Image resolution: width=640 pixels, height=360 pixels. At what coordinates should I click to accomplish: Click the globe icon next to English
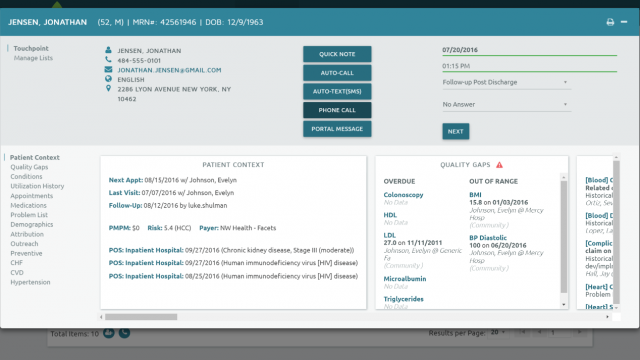(108, 79)
